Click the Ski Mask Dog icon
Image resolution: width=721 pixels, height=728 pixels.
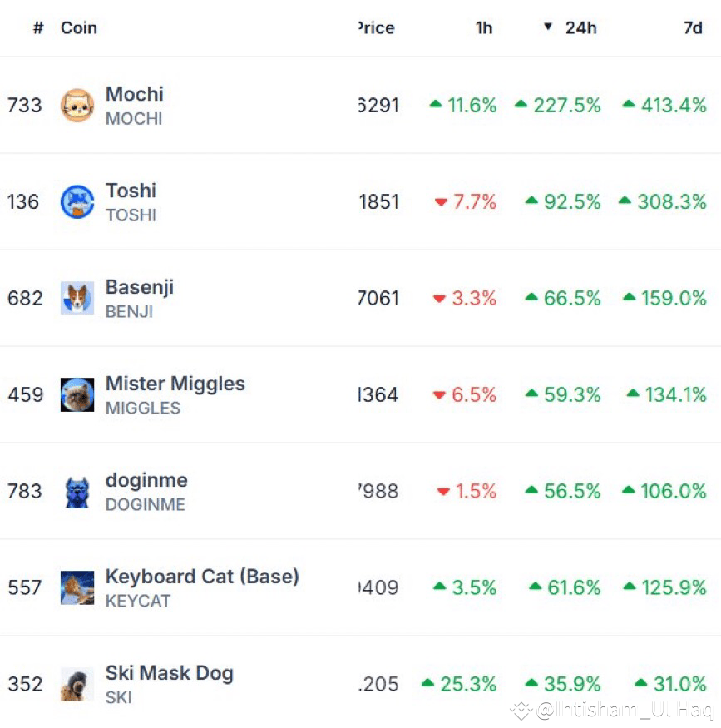(78, 684)
